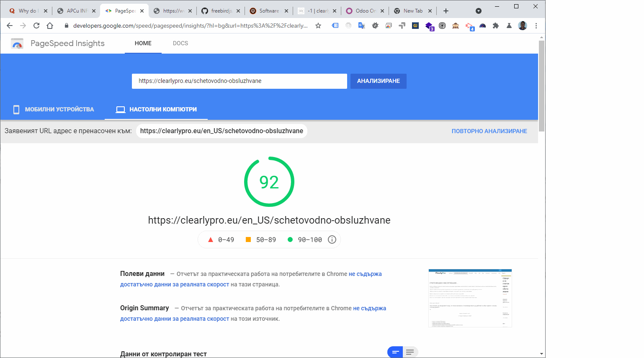Open the stacked windows extension icon
Image resolution: width=644 pixels, height=358 pixels.
point(389,26)
